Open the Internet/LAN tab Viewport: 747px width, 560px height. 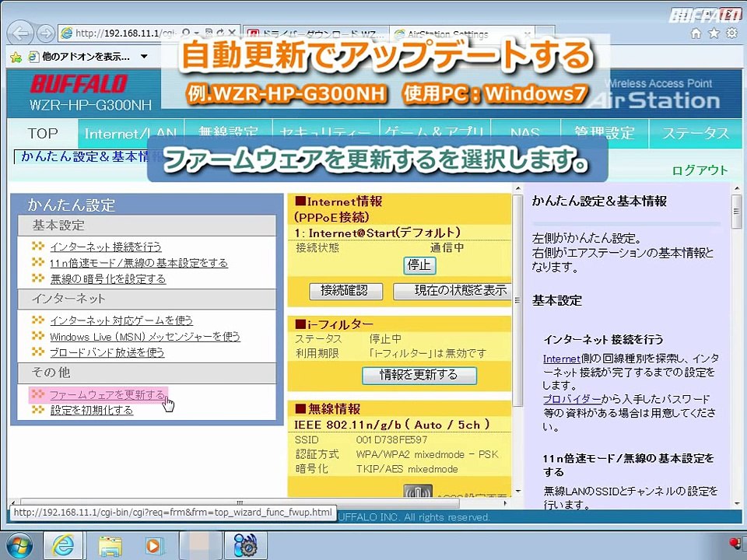tap(131, 134)
